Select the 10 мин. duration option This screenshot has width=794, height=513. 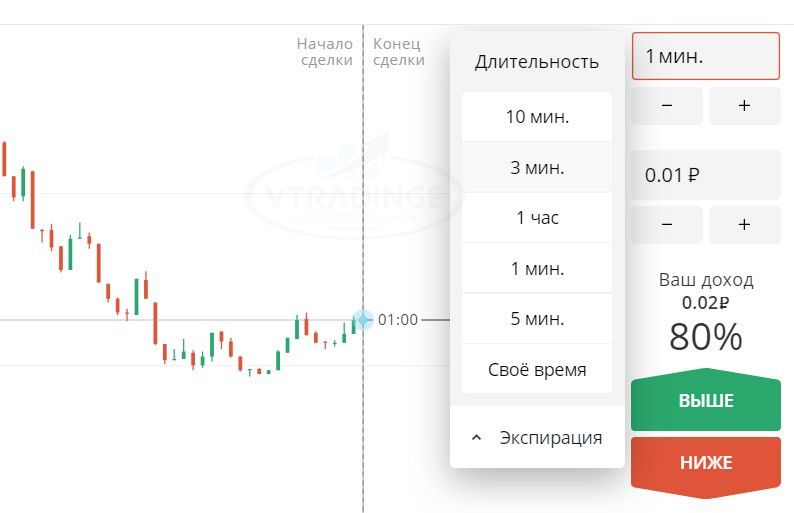coord(537,116)
